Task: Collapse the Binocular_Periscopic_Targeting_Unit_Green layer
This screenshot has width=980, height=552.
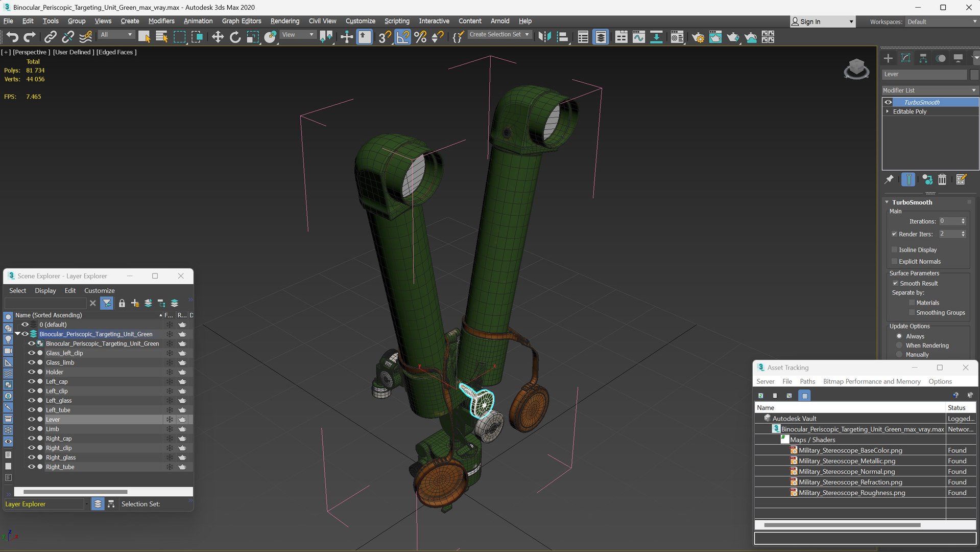Action: point(18,334)
